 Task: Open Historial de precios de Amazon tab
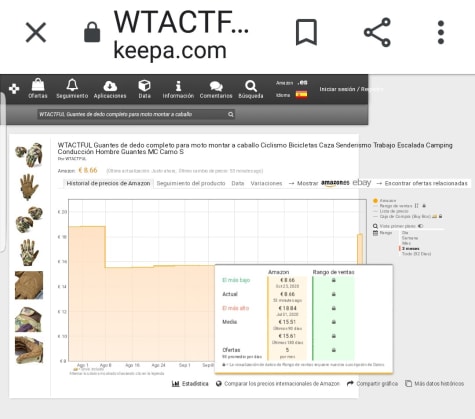point(108,183)
